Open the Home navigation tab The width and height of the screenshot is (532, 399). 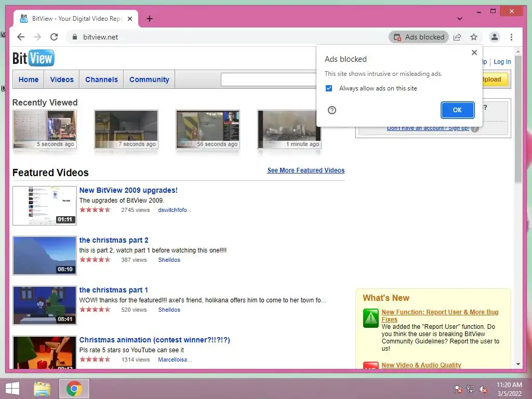(29, 79)
